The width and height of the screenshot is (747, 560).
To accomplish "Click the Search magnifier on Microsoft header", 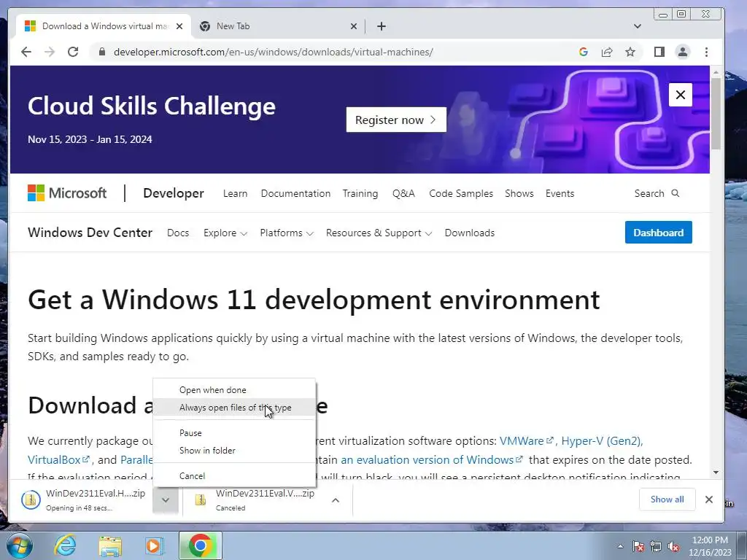I will (x=675, y=193).
